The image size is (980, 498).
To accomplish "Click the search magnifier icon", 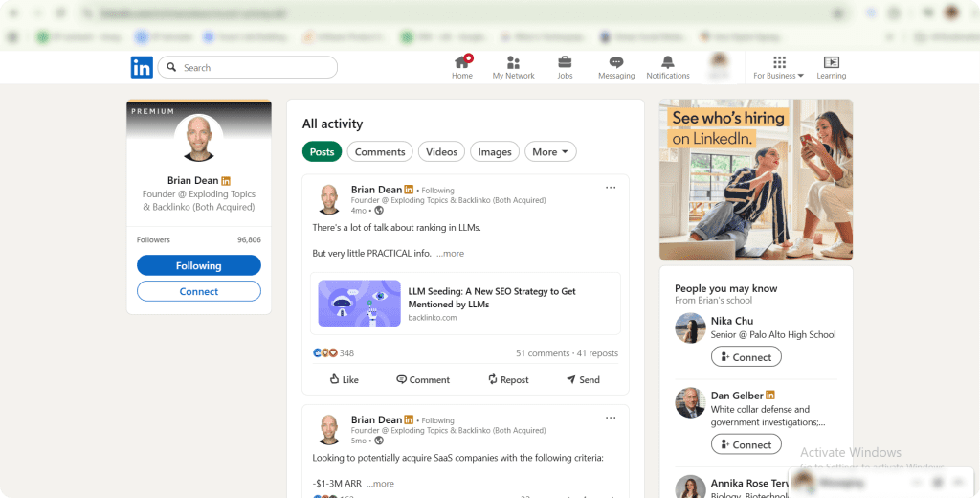I will tap(172, 68).
